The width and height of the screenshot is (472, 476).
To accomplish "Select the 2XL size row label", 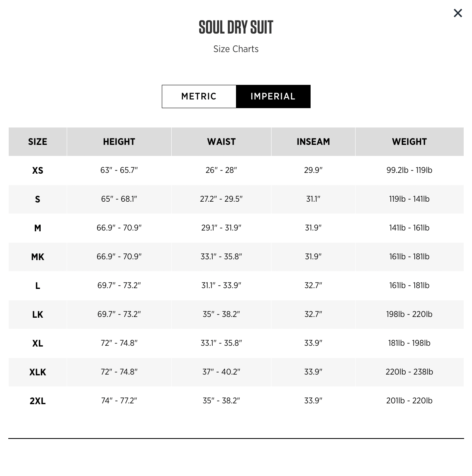I will click(x=37, y=401).
